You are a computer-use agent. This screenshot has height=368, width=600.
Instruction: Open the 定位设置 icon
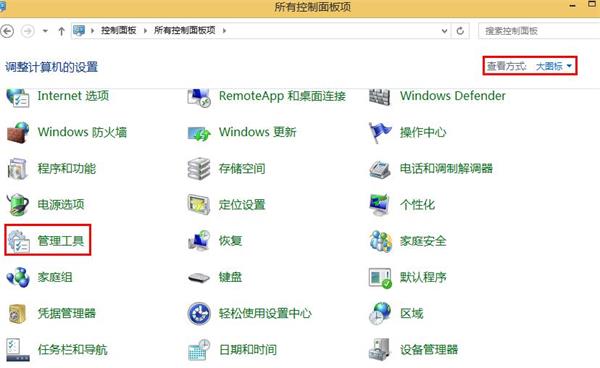pyautogui.click(x=199, y=205)
